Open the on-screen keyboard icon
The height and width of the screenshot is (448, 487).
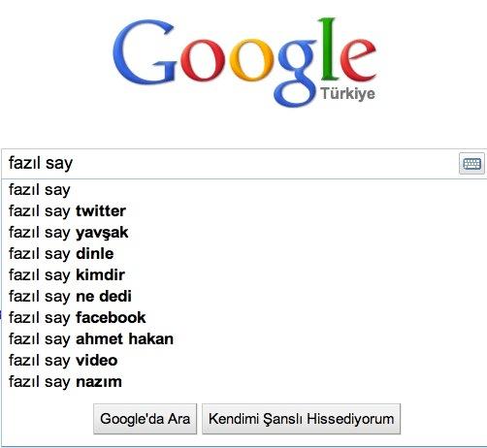point(471,164)
